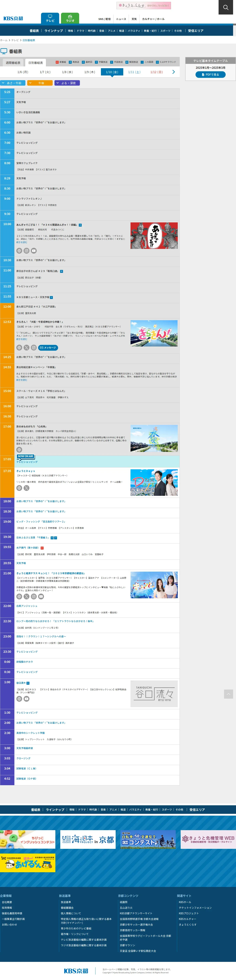Open the search magnifier icon at top
The width and height of the screenshot is (236, 980).
pos(226,7)
